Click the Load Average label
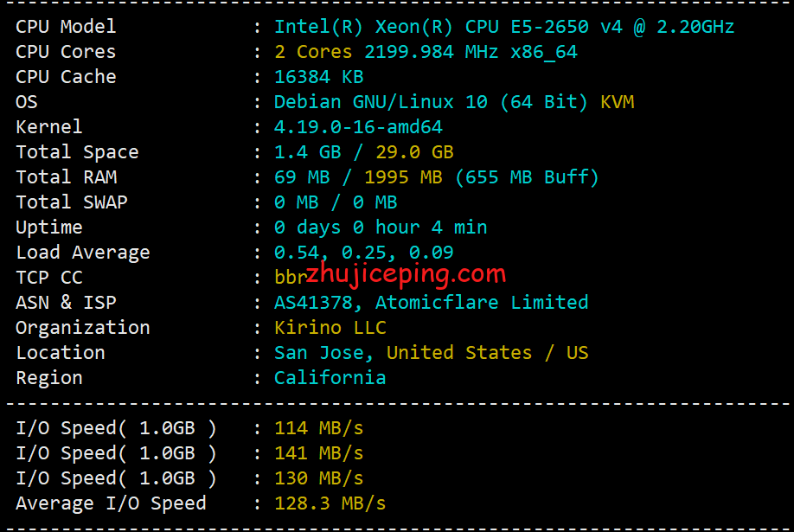Image resolution: width=794 pixels, height=532 pixels. coord(82,253)
